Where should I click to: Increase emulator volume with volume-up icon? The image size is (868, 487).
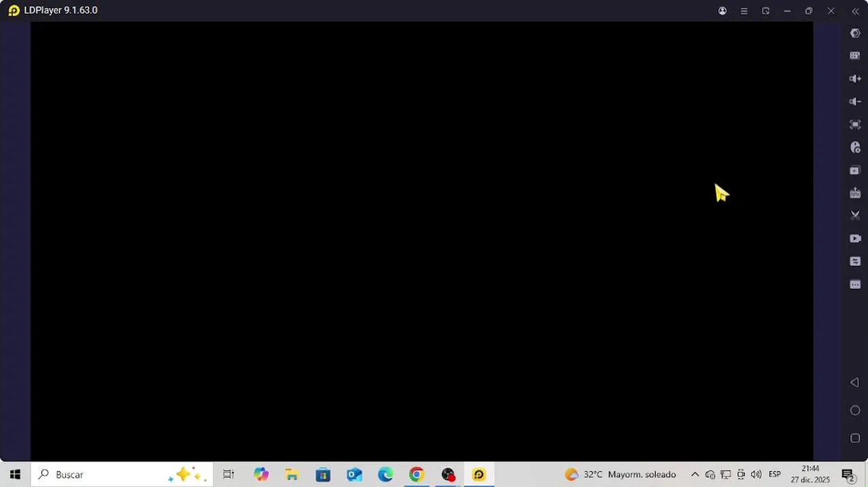(855, 78)
